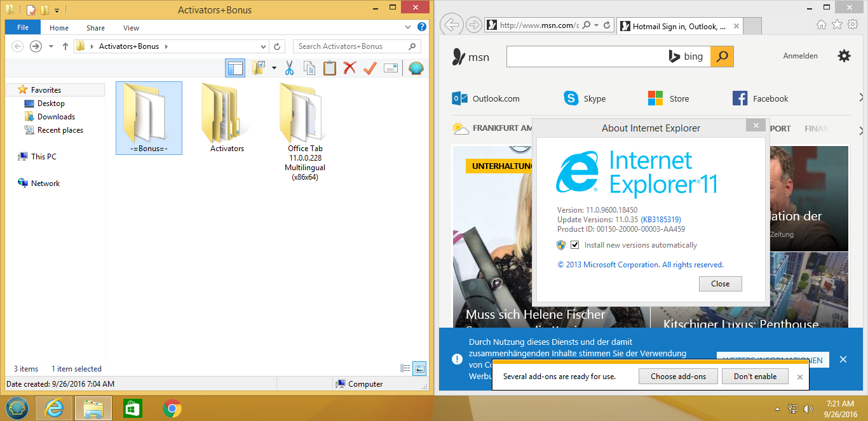Open the IE Tools gear icon

point(852,25)
